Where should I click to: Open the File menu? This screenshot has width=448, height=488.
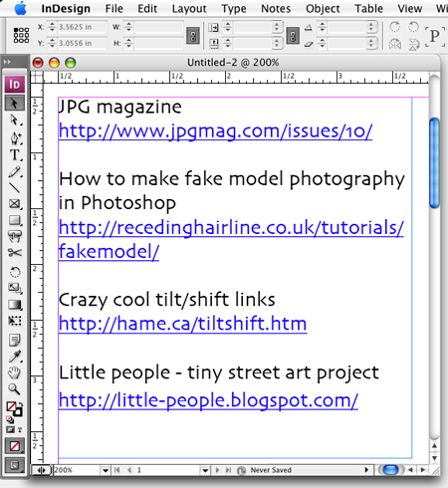[x=113, y=8]
